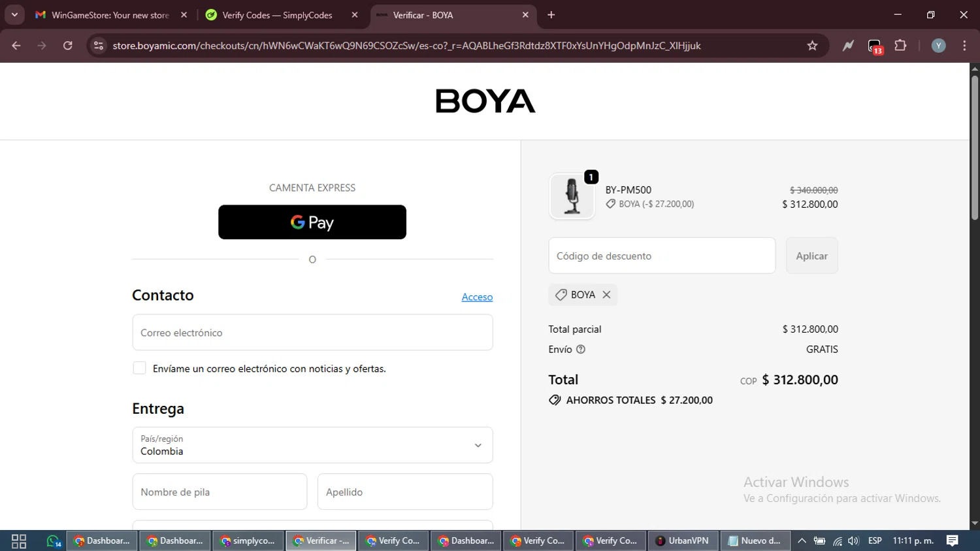This screenshot has height=551, width=980.
Task: Bookmark this page with the star icon
Action: 812,46
